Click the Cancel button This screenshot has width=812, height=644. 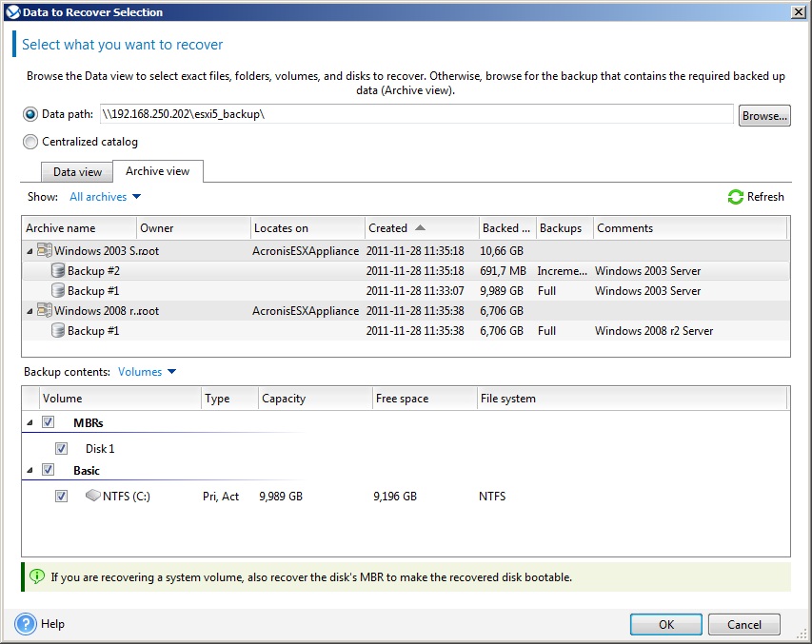(x=744, y=624)
